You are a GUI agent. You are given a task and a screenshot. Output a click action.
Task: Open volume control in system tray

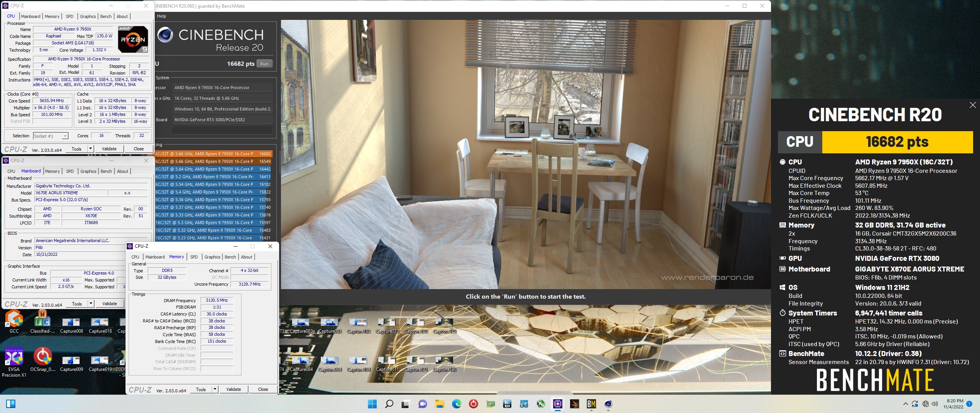point(935,404)
